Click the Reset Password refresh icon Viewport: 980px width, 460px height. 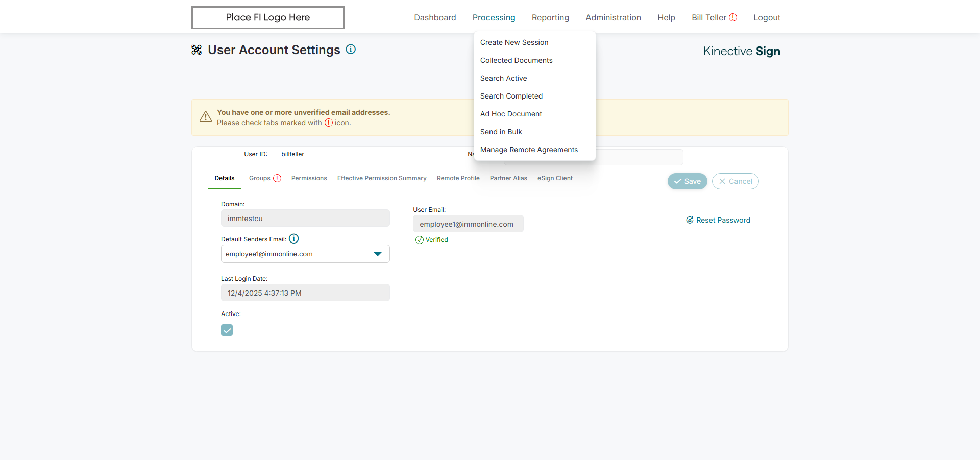pyautogui.click(x=690, y=220)
